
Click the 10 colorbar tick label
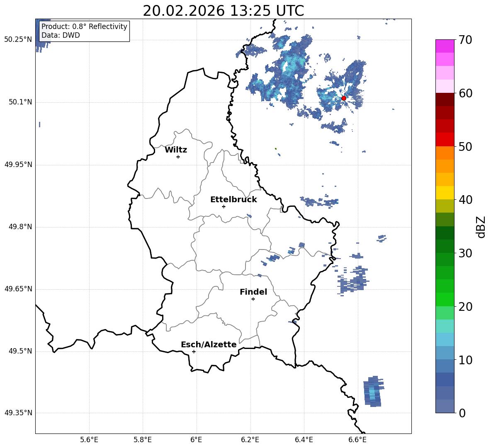point(465,360)
